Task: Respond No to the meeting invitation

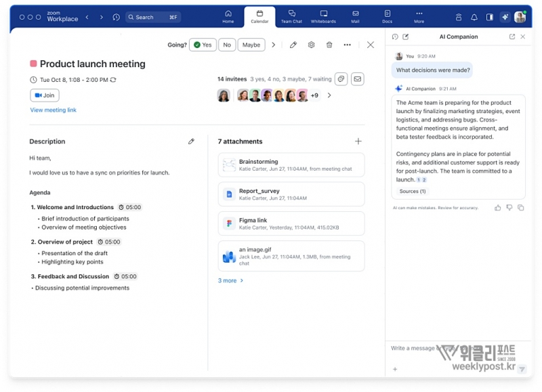Action: coord(227,45)
